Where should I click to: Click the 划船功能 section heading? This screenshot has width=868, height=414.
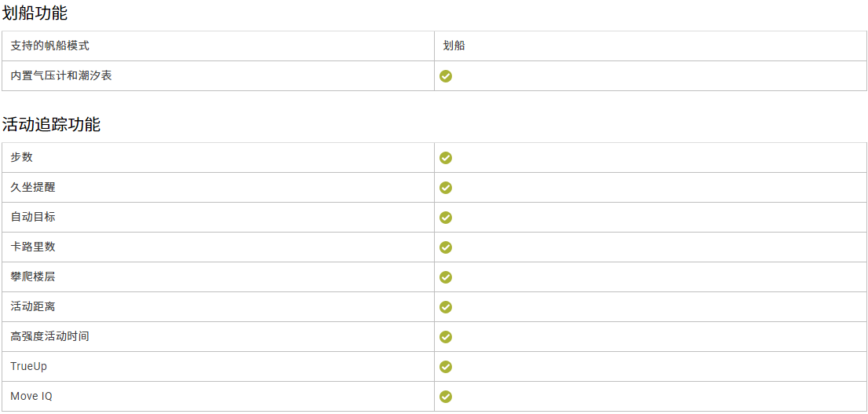click(x=35, y=14)
